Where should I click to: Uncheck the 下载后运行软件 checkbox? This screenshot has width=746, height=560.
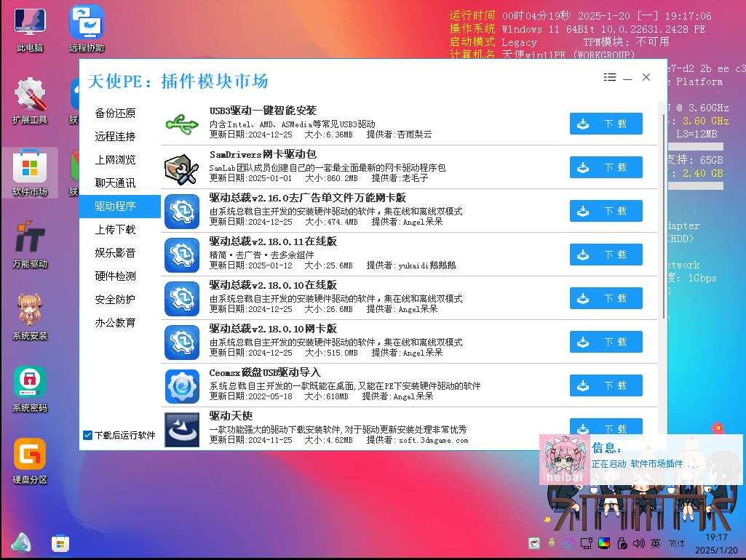pyautogui.click(x=87, y=435)
